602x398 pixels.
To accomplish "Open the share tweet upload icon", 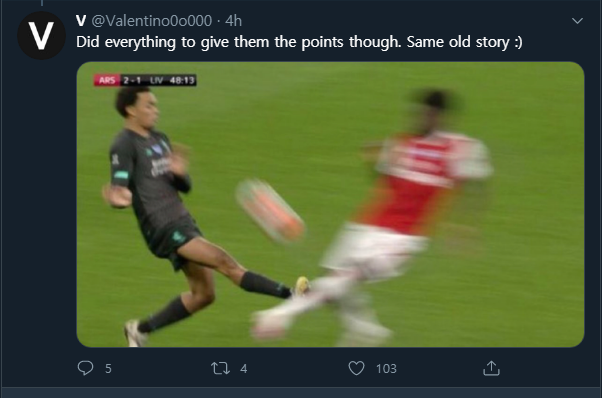I will 491,368.
